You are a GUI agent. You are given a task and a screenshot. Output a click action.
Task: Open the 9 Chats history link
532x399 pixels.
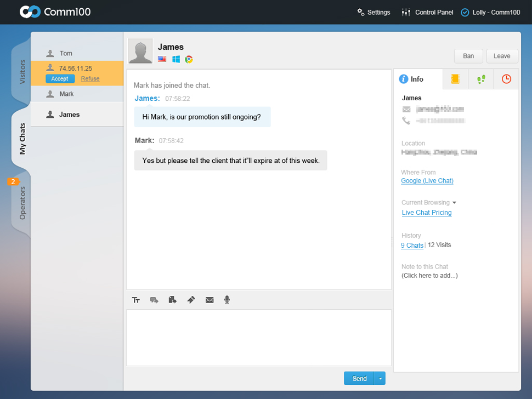pyautogui.click(x=412, y=245)
